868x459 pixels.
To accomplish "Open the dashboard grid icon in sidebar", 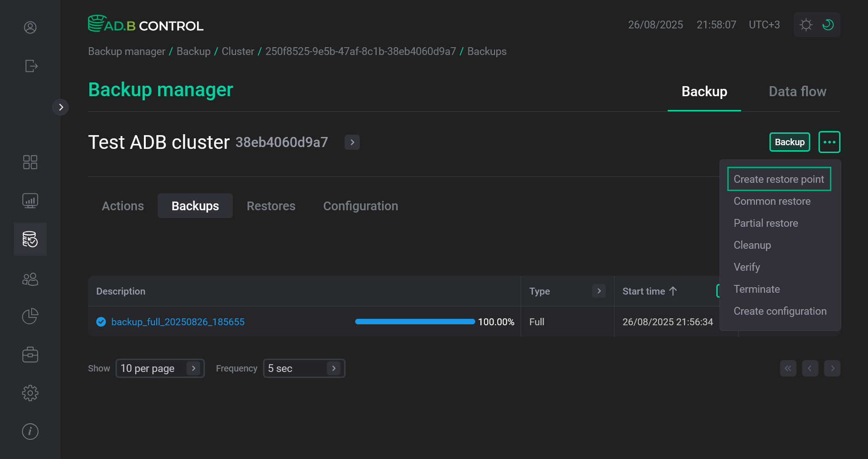I will point(30,162).
